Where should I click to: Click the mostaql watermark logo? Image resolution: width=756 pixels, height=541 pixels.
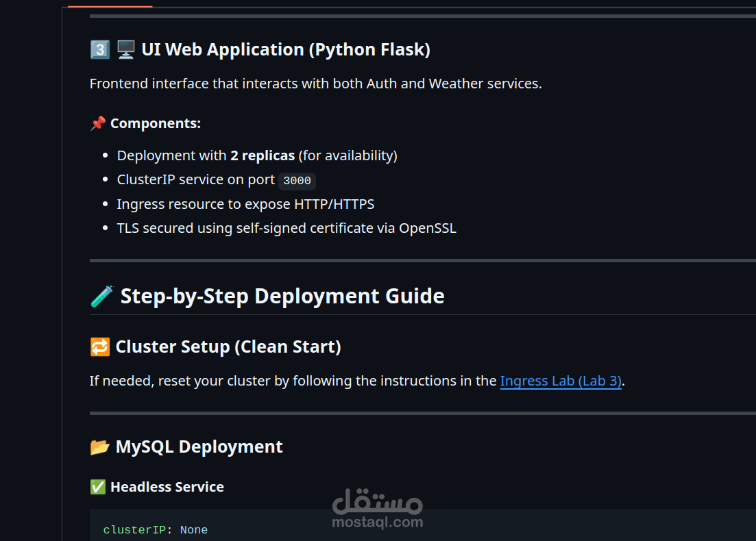point(378,503)
